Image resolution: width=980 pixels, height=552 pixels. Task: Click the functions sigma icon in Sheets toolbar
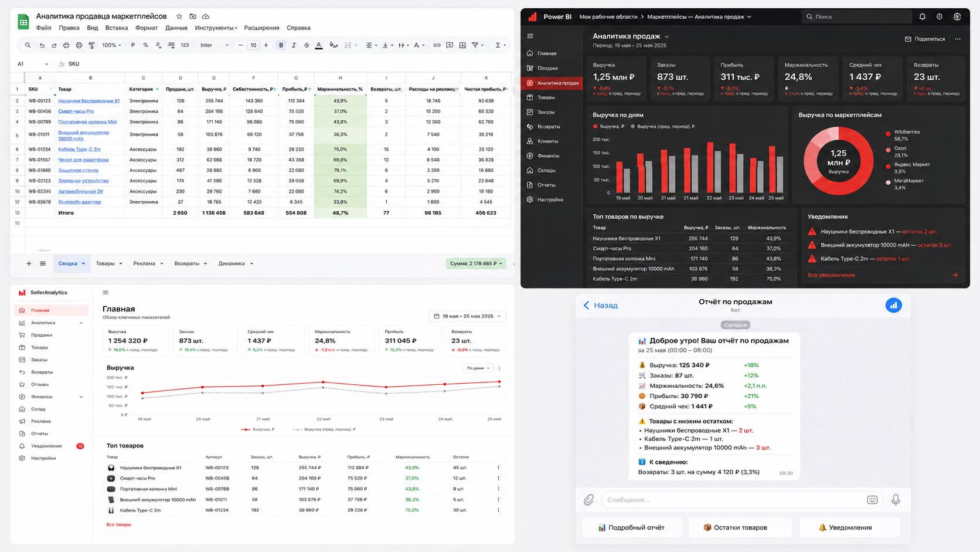point(498,45)
